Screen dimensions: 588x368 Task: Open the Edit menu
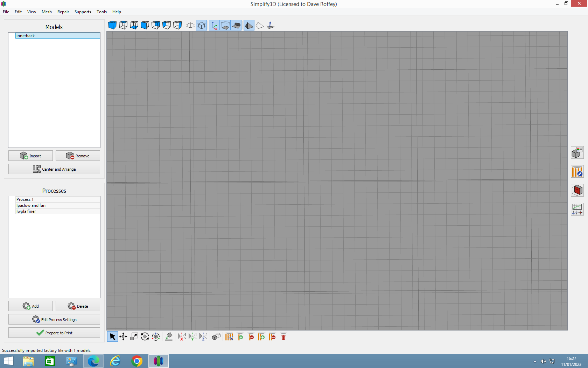[18, 12]
